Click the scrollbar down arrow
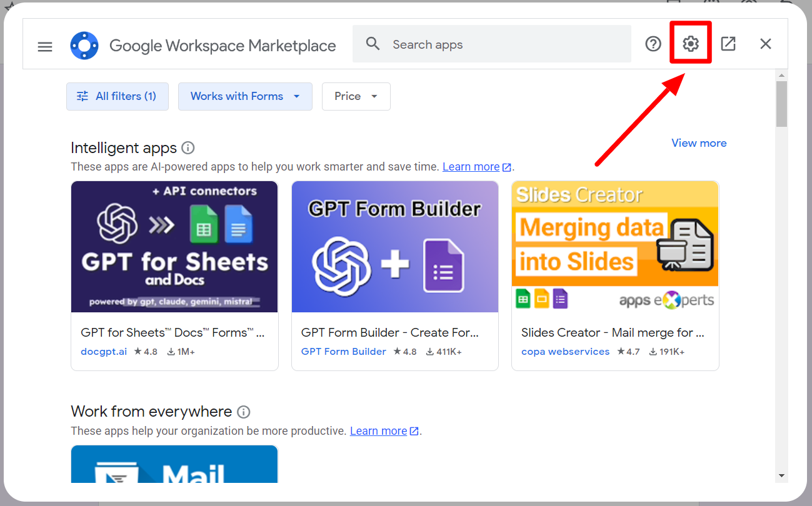 point(781,476)
